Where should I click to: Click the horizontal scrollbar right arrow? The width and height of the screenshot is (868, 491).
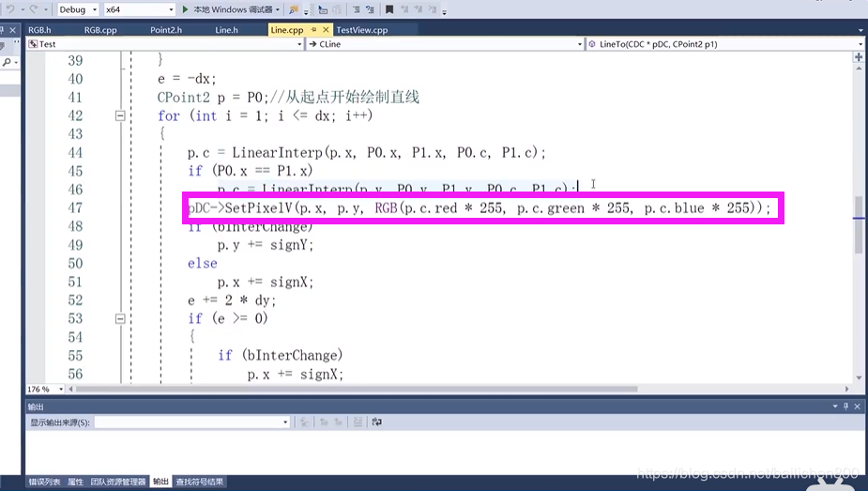click(847, 390)
